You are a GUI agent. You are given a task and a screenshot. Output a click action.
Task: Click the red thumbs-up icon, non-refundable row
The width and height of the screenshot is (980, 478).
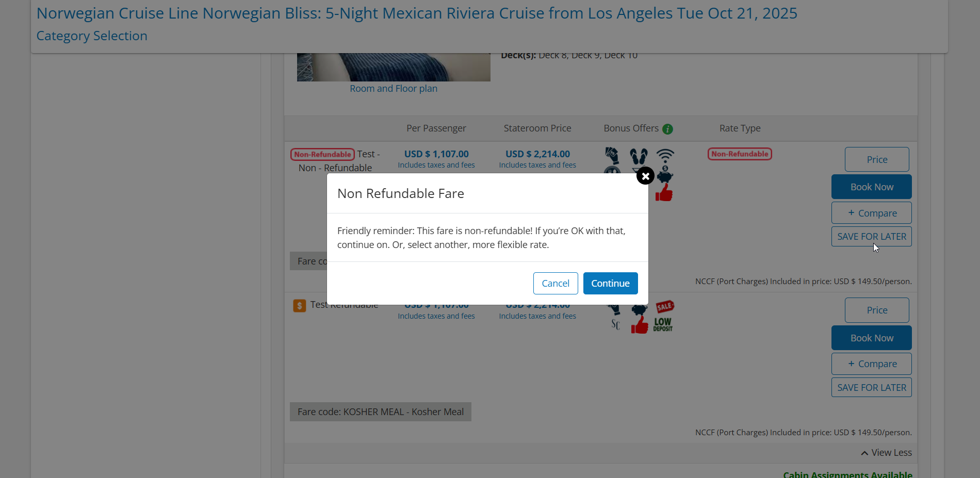point(664,193)
